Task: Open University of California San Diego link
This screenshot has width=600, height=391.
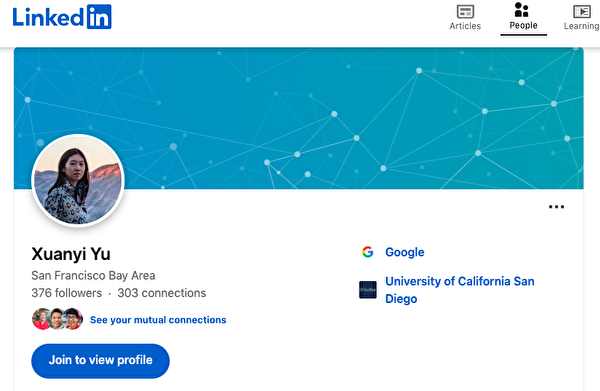Action: 460,290
